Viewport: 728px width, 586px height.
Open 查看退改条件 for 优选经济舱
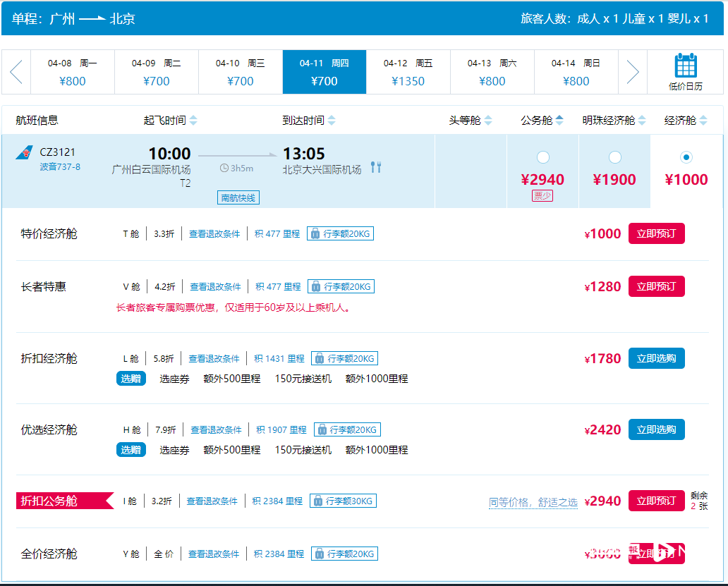(216, 430)
